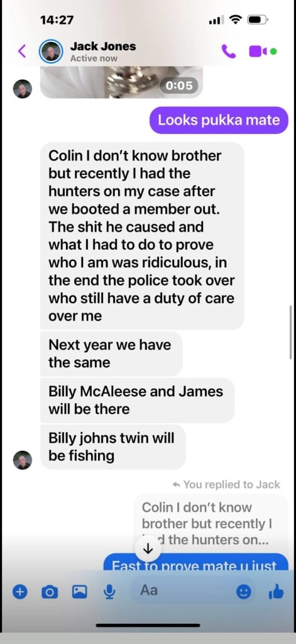
Task: Open the emoji picker smiley icon
Action: pyautogui.click(x=243, y=592)
